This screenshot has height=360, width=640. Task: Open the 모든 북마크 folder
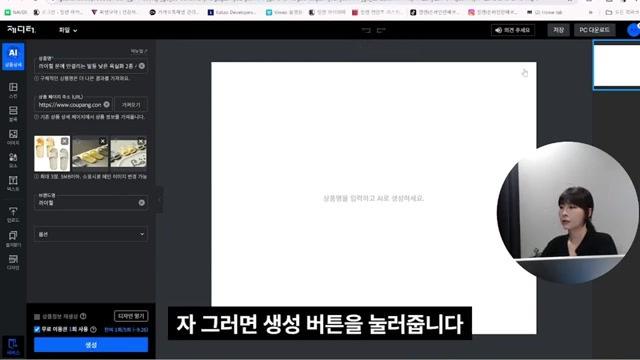click(623, 12)
